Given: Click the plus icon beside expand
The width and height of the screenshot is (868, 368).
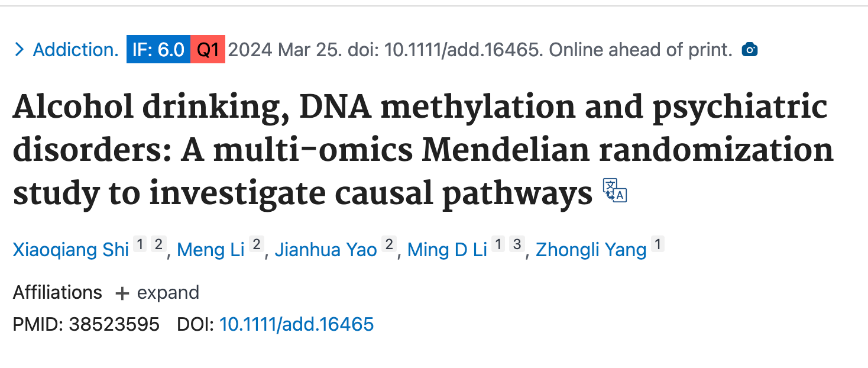Looking at the screenshot, I should [122, 293].
